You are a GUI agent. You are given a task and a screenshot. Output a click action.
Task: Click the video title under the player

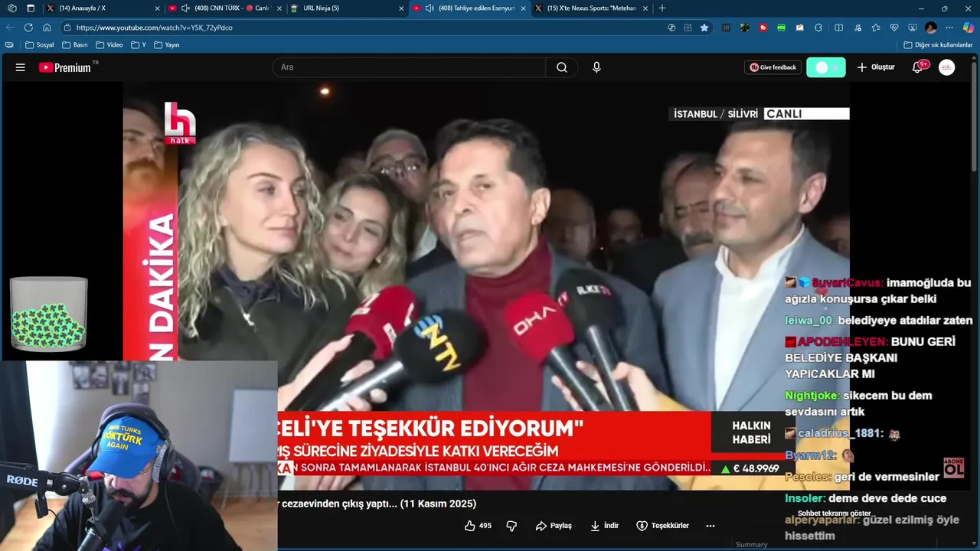click(x=377, y=504)
